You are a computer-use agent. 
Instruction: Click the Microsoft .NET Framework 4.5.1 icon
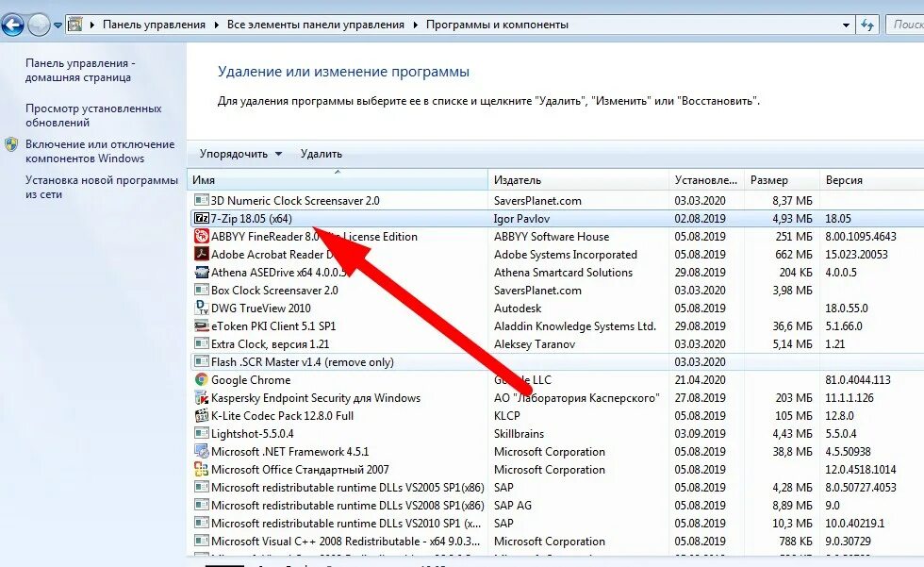(202, 452)
